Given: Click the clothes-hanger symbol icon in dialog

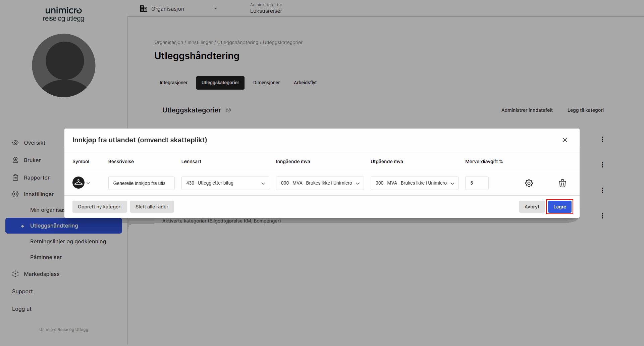Looking at the screenshot, I should coord(78,183).
